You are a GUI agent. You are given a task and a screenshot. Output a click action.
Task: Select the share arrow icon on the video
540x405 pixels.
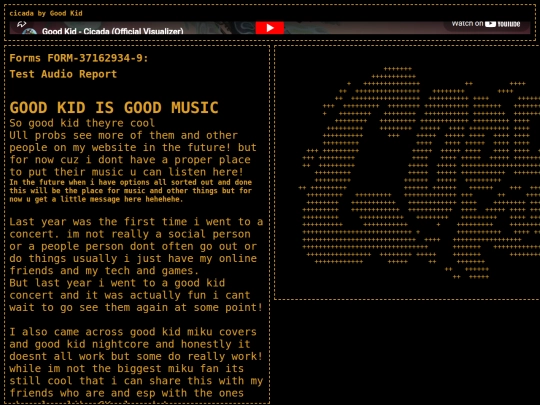[x=22, y=24]
